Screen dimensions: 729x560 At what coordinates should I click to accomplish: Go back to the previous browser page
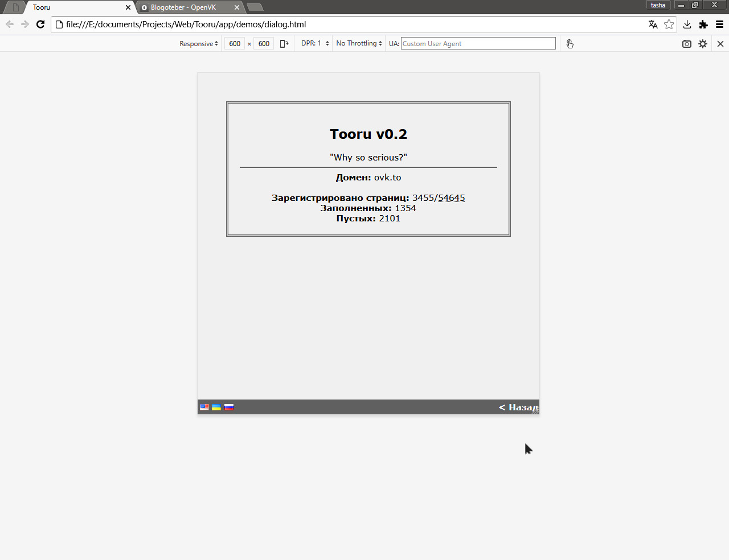click(10, 24)
